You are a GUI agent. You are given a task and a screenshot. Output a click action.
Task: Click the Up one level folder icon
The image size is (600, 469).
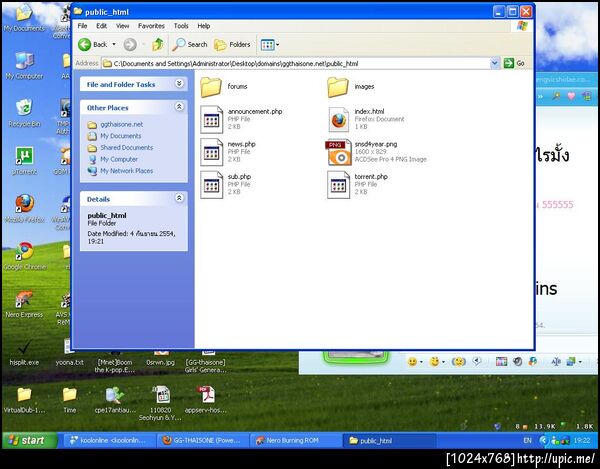pyautogui.click(x=158, y=45)
